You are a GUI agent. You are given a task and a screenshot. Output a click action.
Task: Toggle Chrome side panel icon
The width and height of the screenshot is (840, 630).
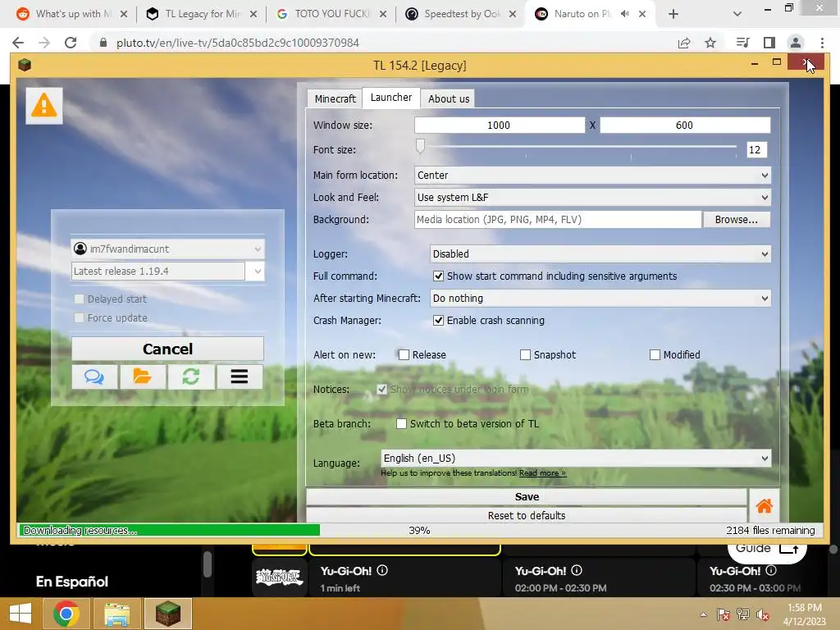tap(769, 43)
